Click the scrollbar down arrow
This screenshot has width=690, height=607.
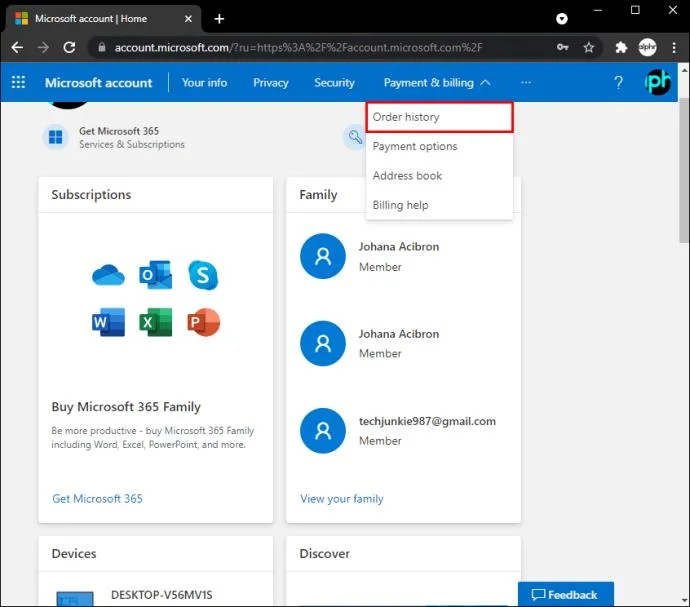(684, 600)
